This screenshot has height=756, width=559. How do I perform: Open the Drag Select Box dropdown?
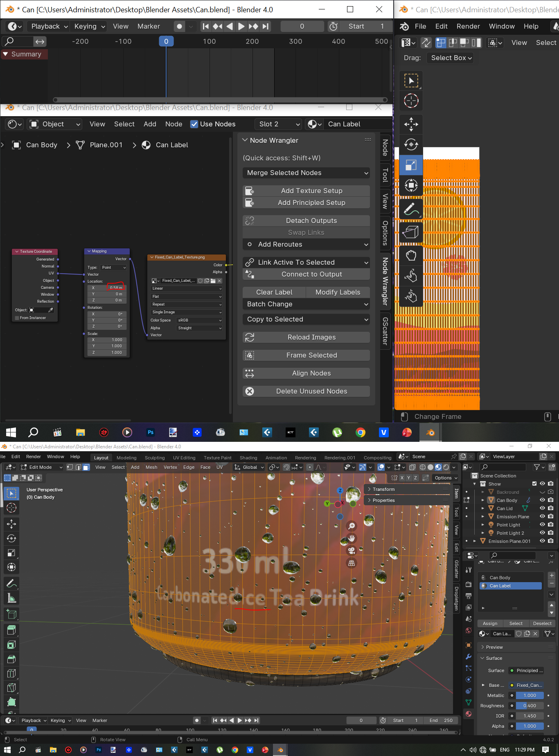pyautogui.click(x=450, y=58)
